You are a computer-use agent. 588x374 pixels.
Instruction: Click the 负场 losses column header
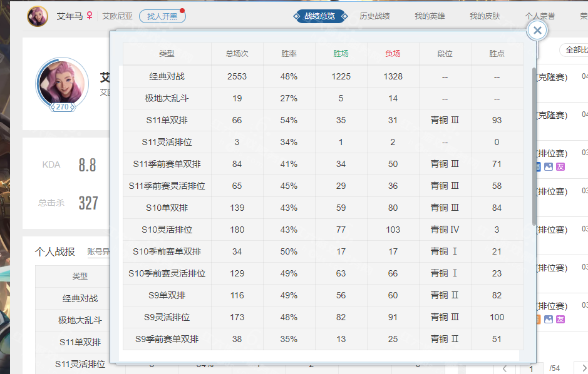[393, 54]
